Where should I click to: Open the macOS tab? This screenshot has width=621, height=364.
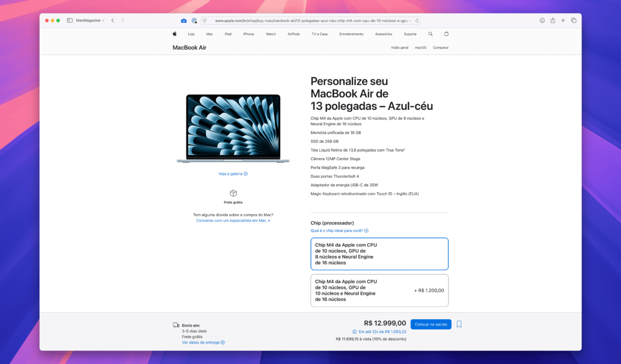(x=421, y=48)
